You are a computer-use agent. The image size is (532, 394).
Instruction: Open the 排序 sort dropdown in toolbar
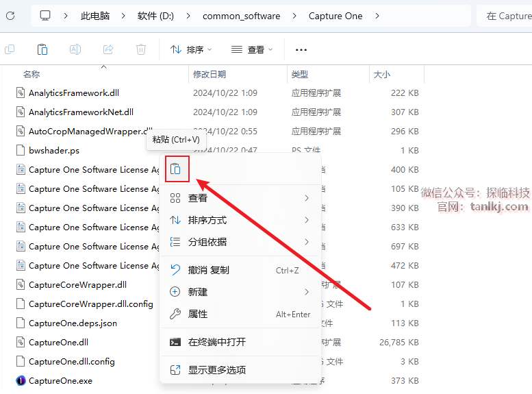pyautogui.click(x=191, y=49)
